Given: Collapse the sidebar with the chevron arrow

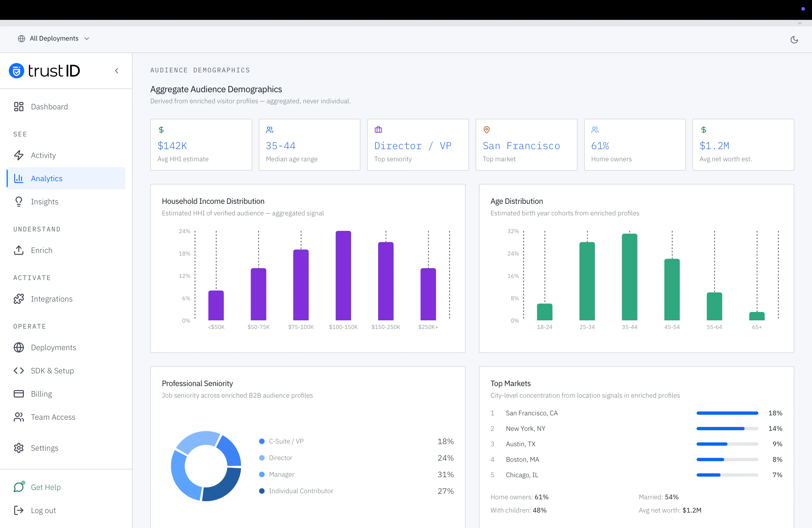Looking at the screenshot, I should pyautogui.click(x=117, y=71).
